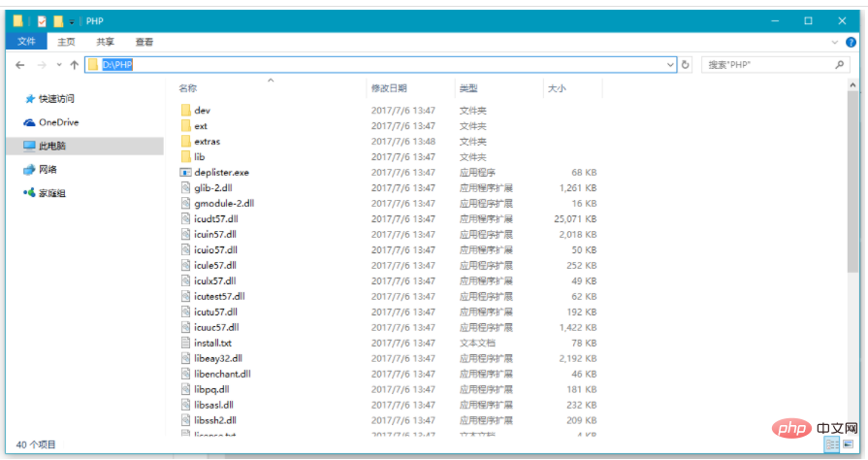This screenshot has width=868, height=460.
Task: Open the dev folder icon
Action: (186, 111)
